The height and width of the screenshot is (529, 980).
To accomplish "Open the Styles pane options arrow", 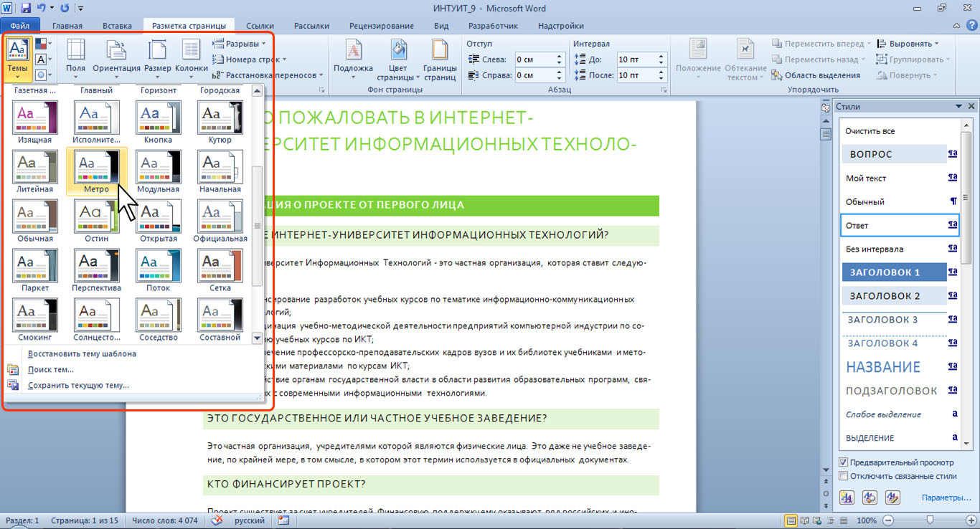I will click(958, 106).
